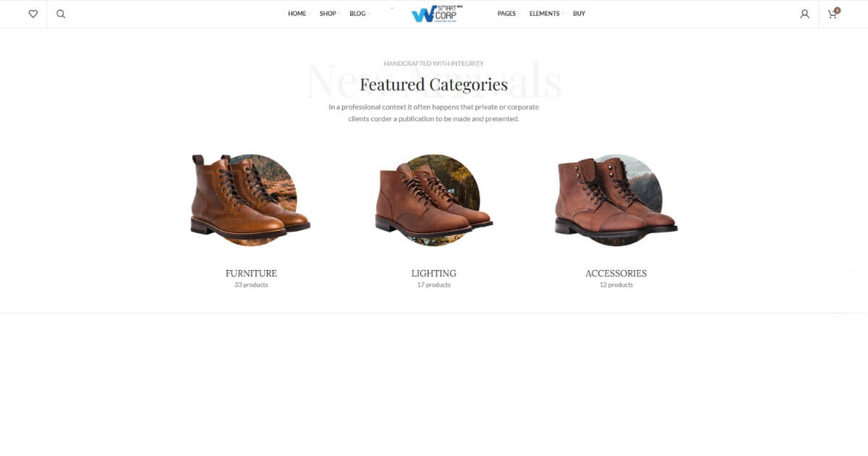Select the Lighting boots image

(x=434, y=198)
